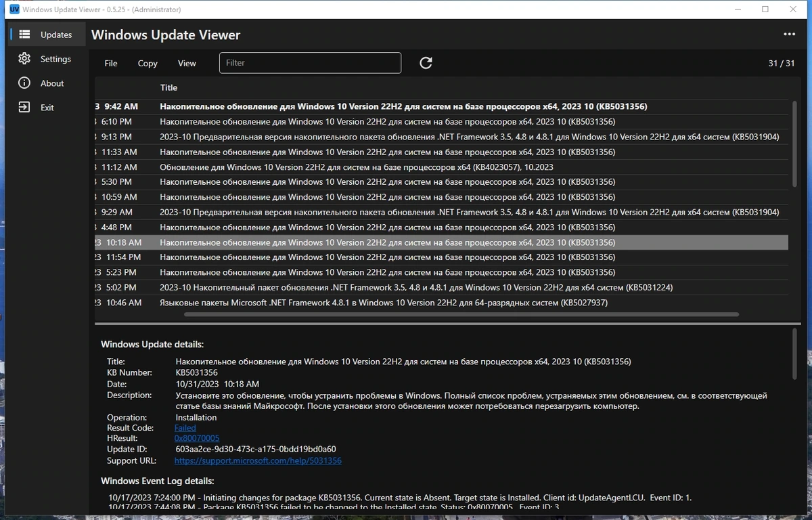Click the Date value 10/31/2023 10:18 AM
The width and height of the screenshot is (812, 520).
tap(217, 384)
